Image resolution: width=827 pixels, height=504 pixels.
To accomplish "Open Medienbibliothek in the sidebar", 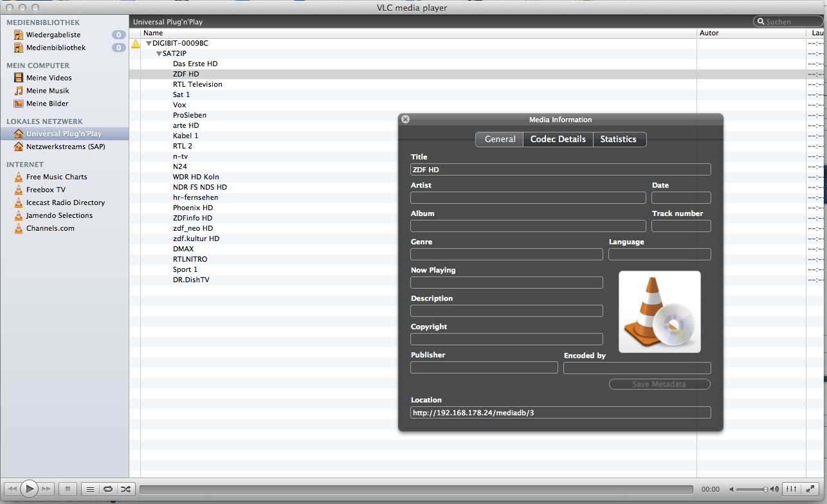I will coord(56,48).
